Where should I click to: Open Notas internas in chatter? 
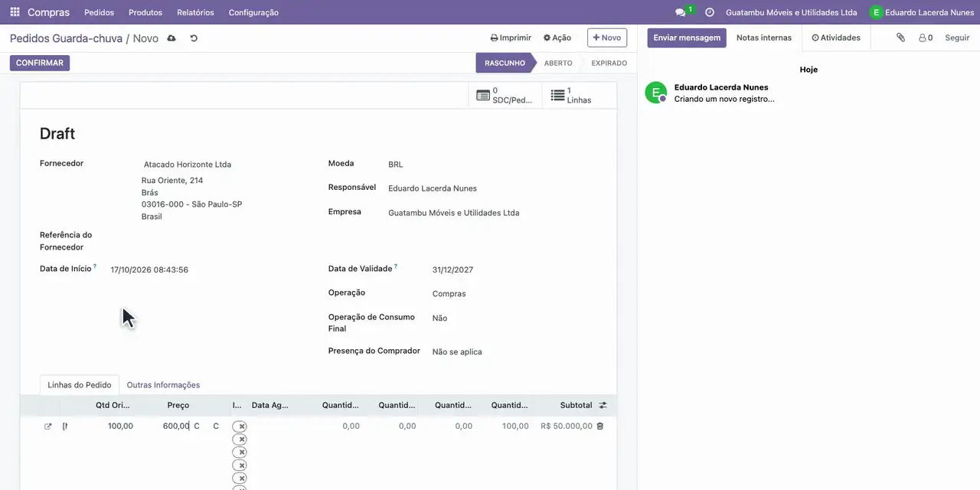[x=764, y=38]
